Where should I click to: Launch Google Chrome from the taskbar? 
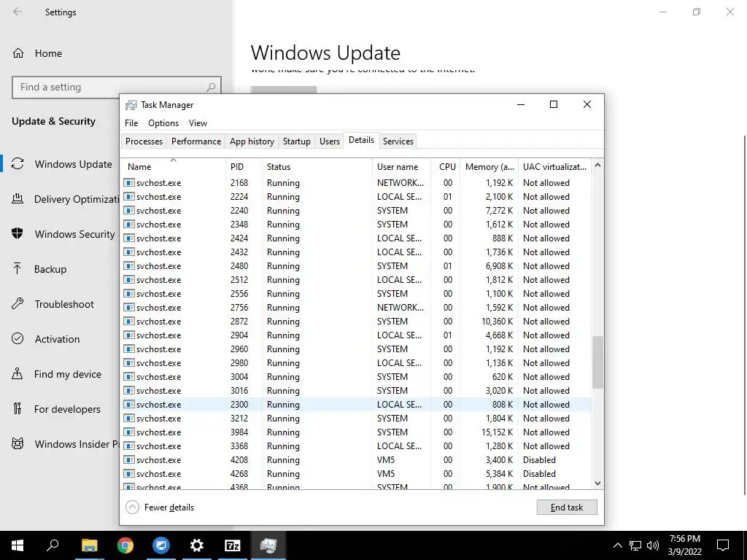tap(125, 545)
